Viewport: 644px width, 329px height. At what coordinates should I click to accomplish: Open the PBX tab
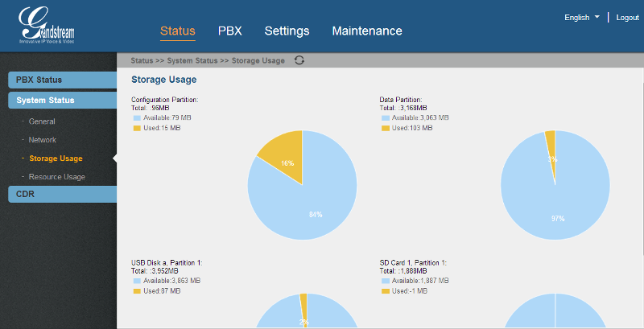229,31
